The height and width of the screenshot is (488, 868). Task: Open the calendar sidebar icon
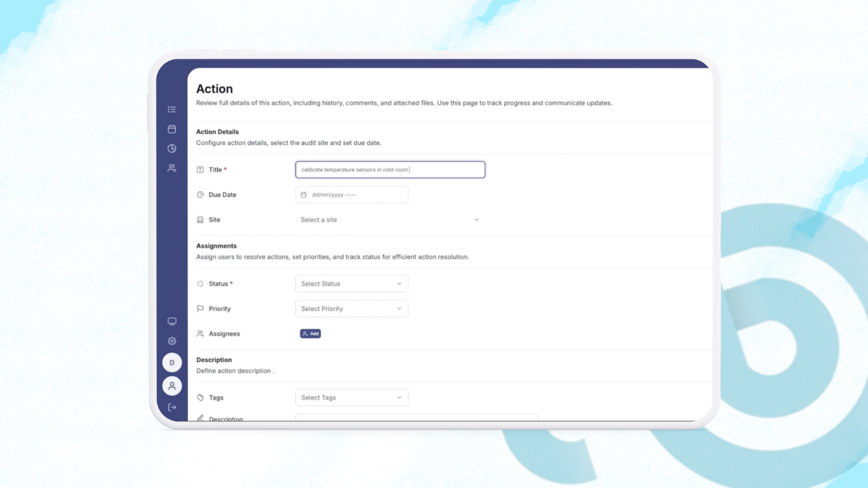point(172,129)
